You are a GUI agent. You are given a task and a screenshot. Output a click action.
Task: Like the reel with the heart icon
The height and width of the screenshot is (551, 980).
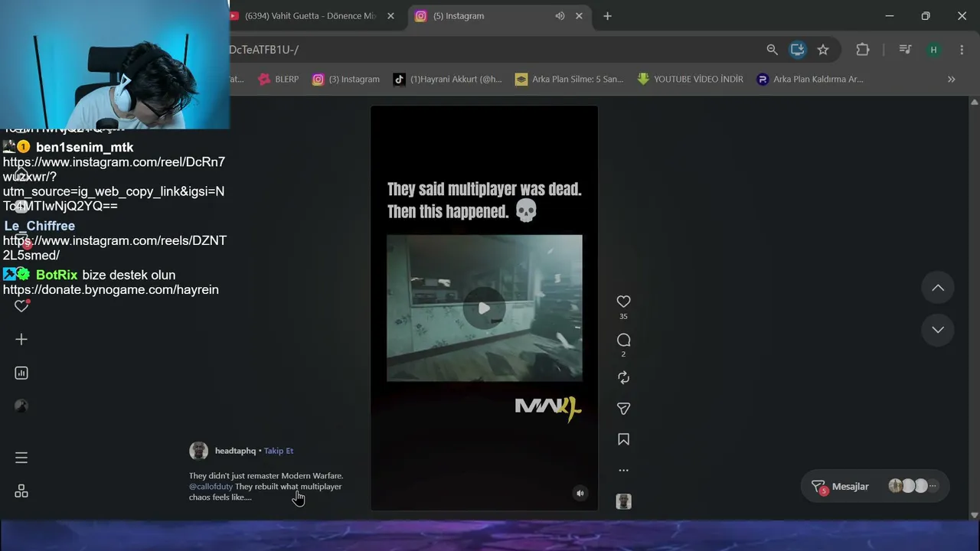[x=623, y=302]
